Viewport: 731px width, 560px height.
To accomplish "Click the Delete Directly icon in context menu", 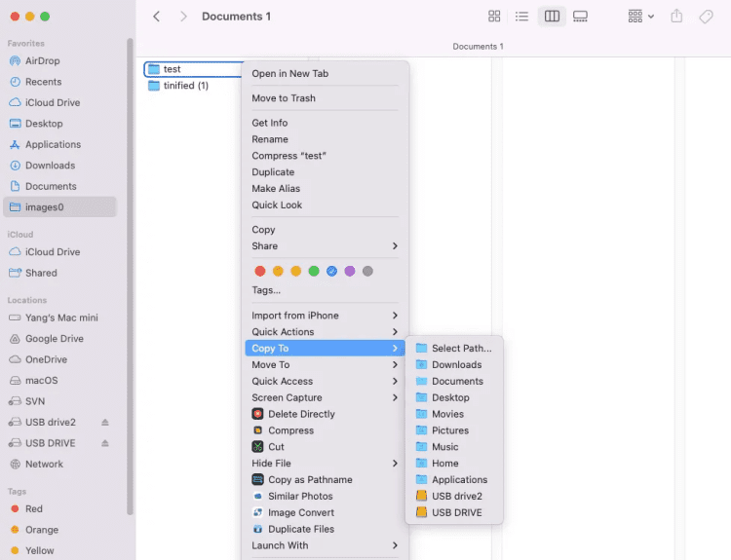I will pyautogui.click(x=258, y=414).
